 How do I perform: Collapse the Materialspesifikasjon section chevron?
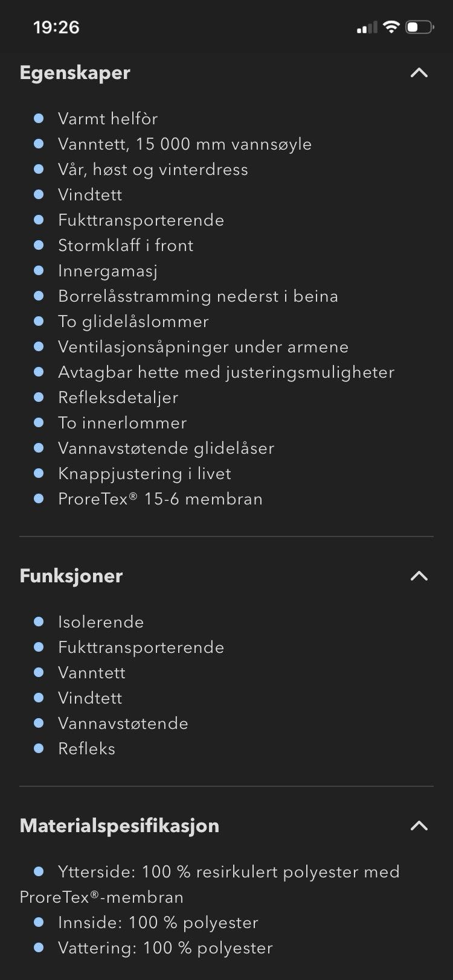point(419,826)
